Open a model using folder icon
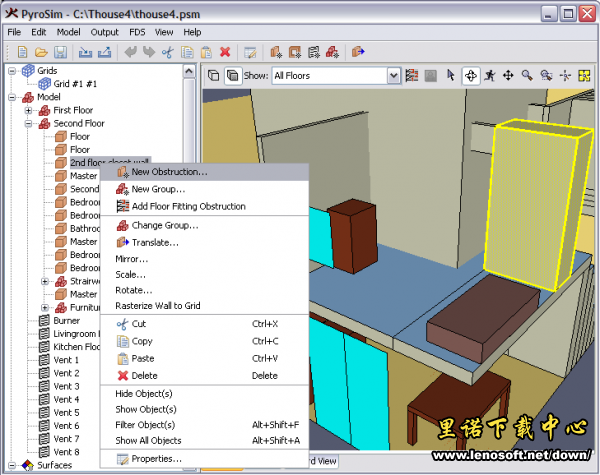The height and width of the screenshot is (475, 600). coord(41,52)
